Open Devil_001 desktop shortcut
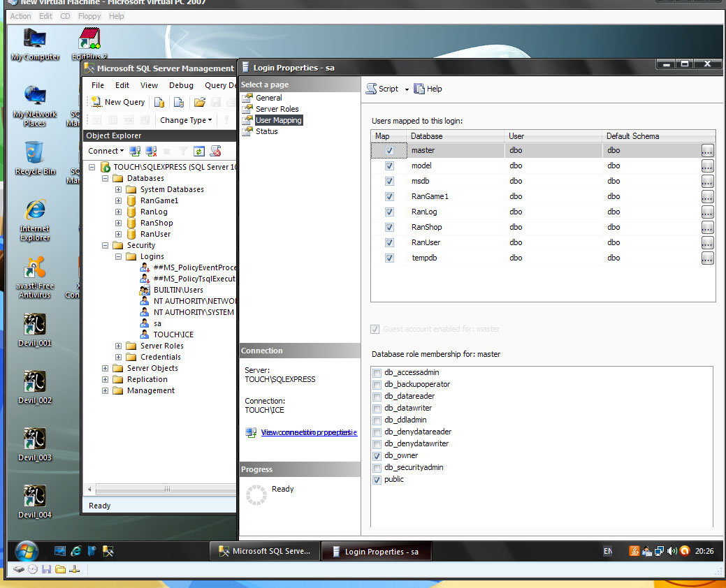 pyautogui.click(x=35, y=330)
